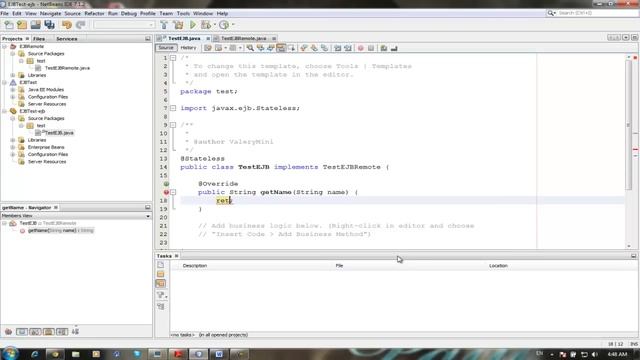The width and height of the screenshot is (640, 360).
Task: Click the Location column header in Tasks
Action: coord(498,266)
